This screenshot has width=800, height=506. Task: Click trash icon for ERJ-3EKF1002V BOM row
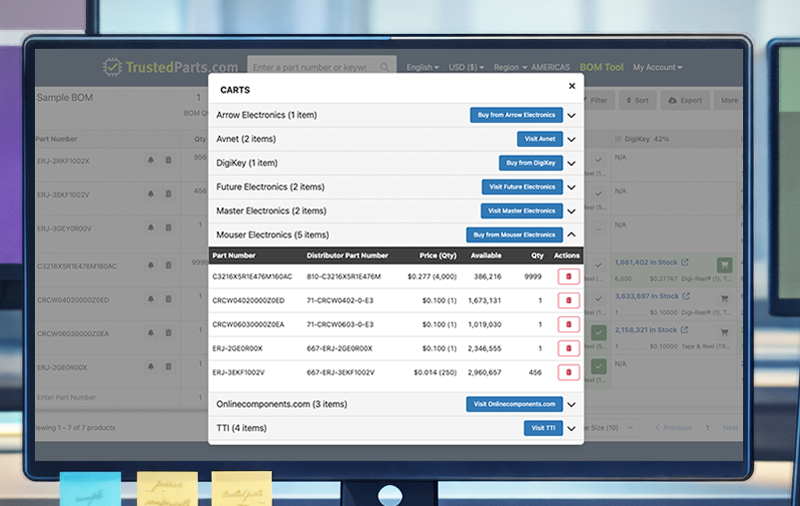point(168,194)
